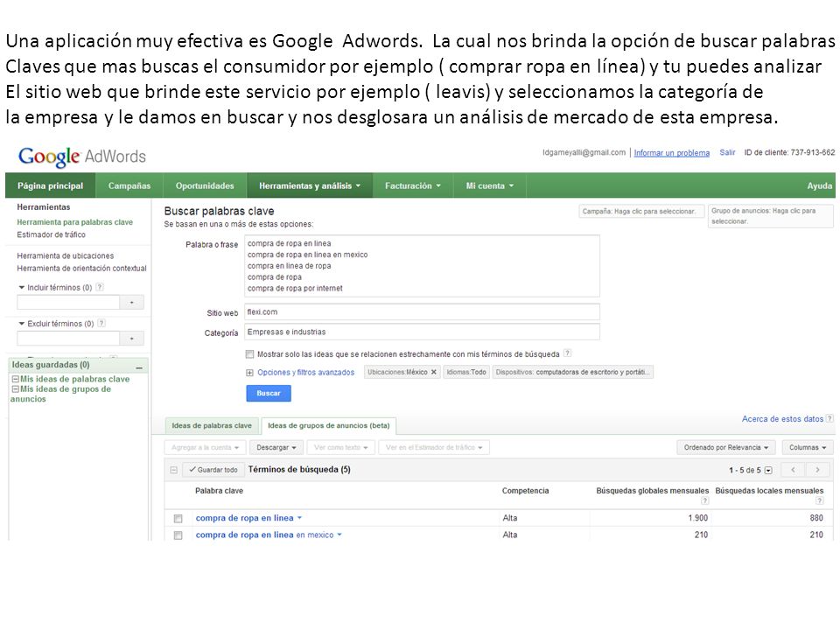
Task: Open keyword menu for 'compra de ropa en linea'
Action: point(299,518)
